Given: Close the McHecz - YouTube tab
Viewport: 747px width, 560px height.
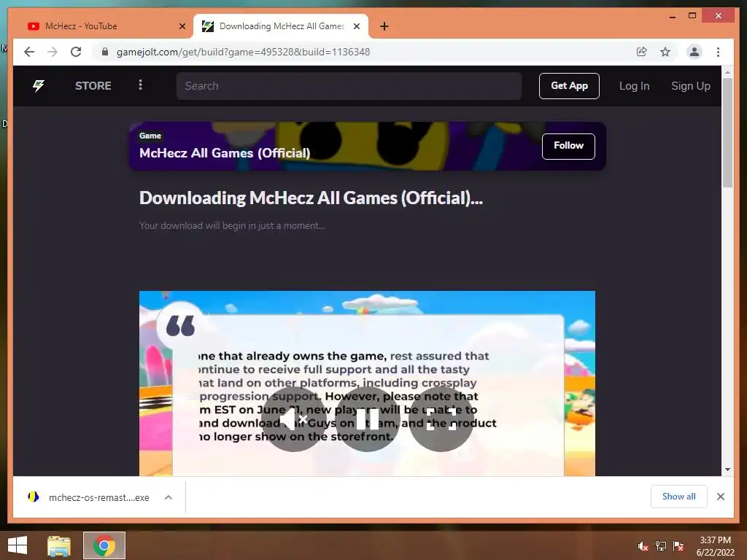Looking at the screenshot, I should [x=182, y=26].
